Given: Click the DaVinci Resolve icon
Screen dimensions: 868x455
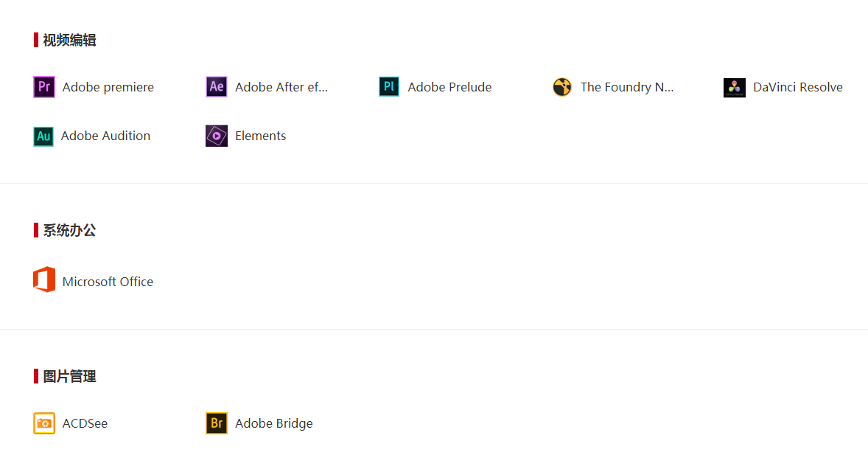Looking at the screenshot, I should pos(735,88).
